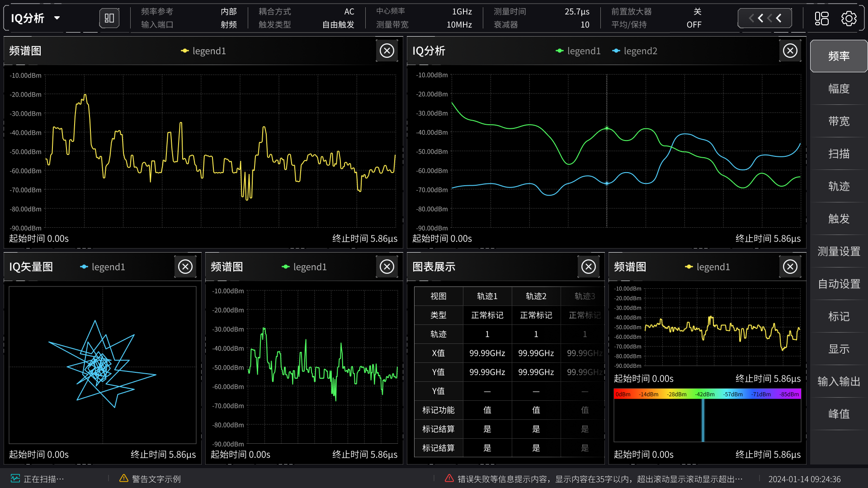Click the error icon in the status bar
Image resolution: width=868 pixels, height=488 pixels.
pos(449,478)
